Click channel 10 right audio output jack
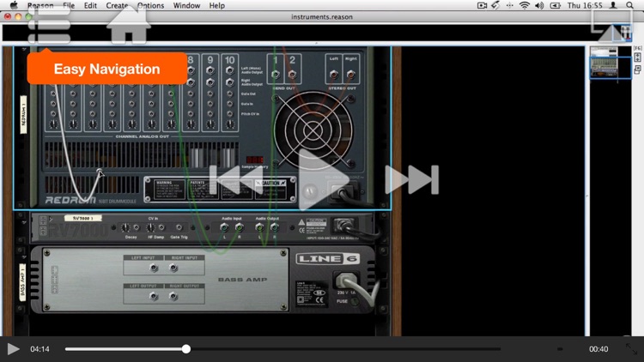The width and height of the screenshot is (644, 362). [x=229, y=82]
